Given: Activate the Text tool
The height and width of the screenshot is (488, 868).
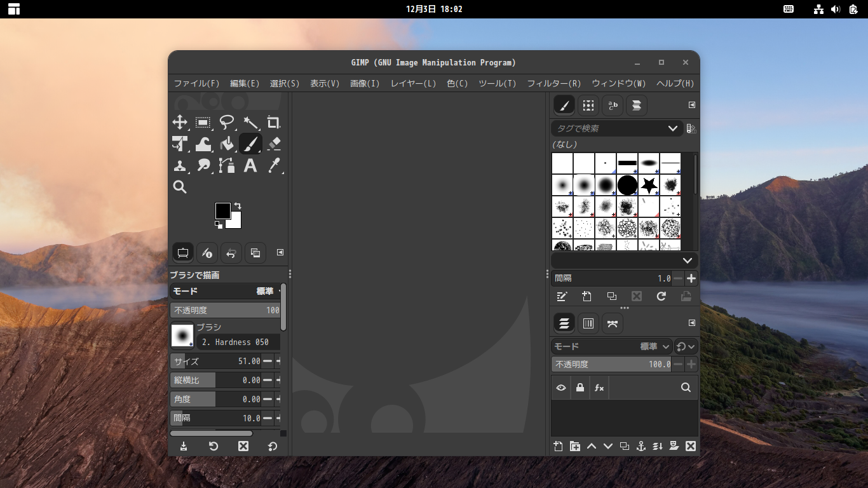Looking at the screenshot, I should tap(250, 166).
